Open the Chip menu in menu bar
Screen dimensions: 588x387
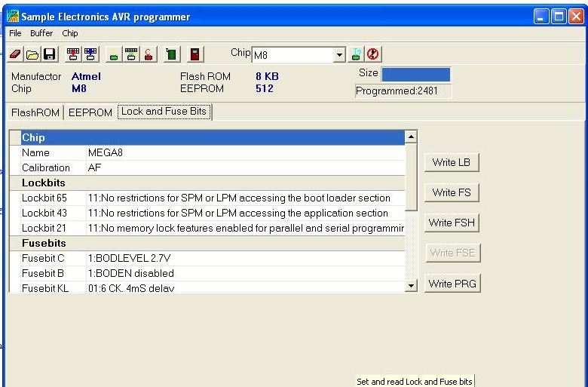pos(70,33)
